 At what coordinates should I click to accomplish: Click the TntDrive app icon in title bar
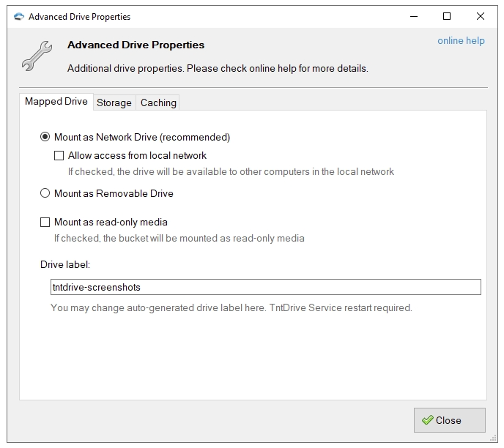click(x=18, y=16)
